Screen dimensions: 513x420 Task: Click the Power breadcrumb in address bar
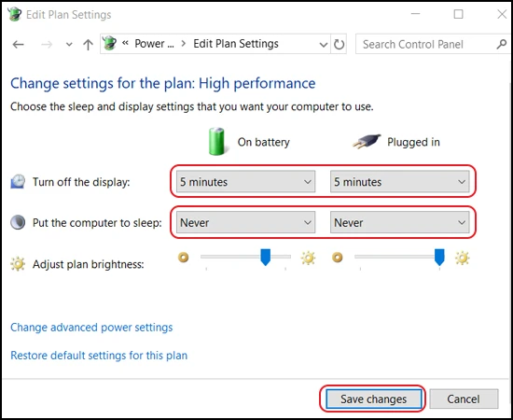(154, 44)
